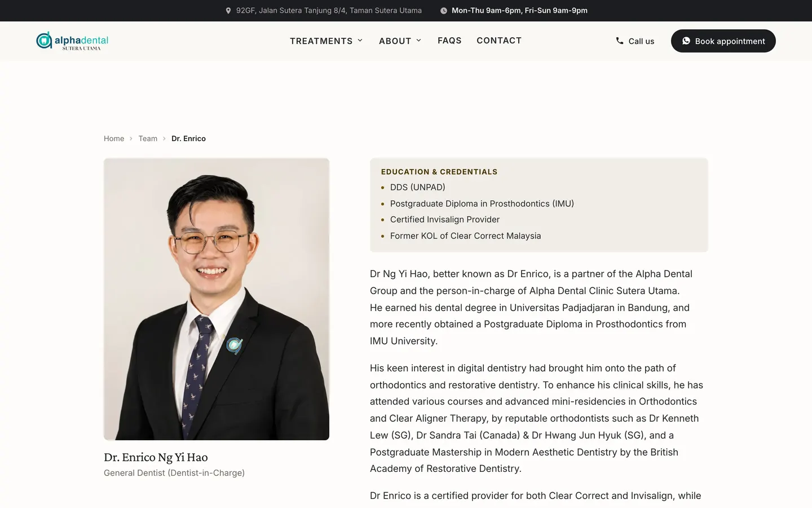Go to the FAQs page
The height and width of the screenshot is (508, 812).
pyautogui.click(x=449, y=41)
